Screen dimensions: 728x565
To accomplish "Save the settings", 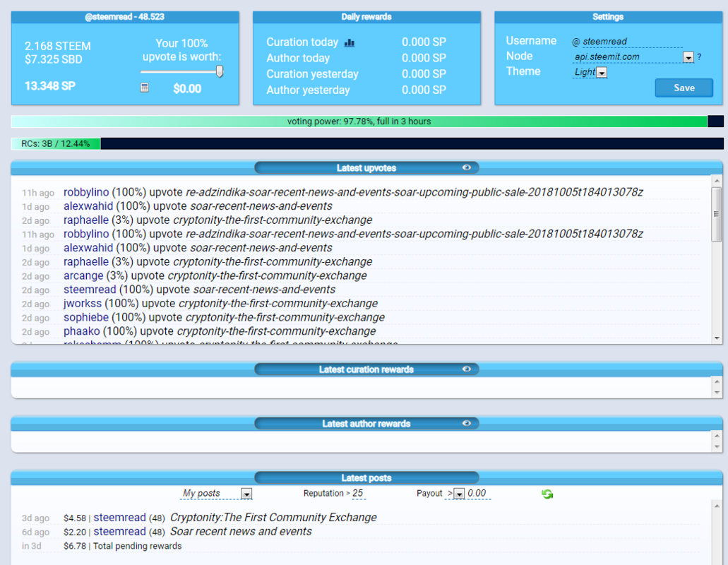I will click(x=684, y=88).
